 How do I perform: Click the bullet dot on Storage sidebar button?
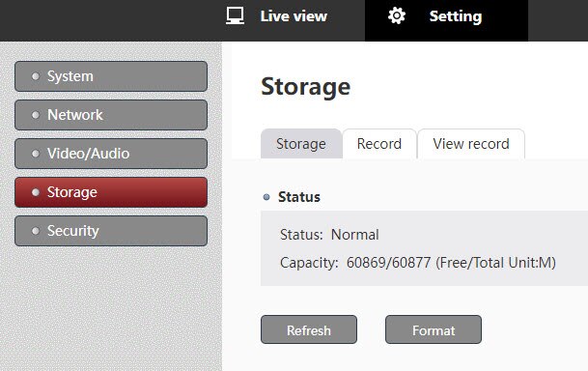36,192
